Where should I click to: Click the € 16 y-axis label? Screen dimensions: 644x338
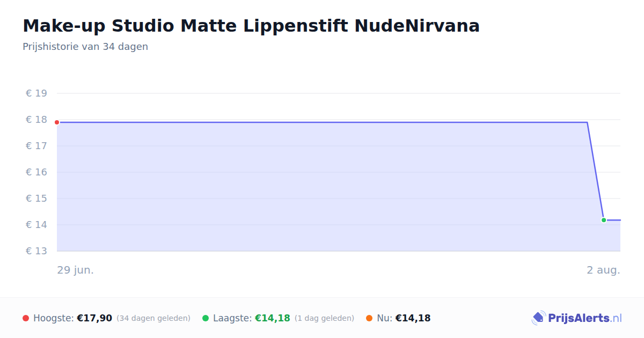coord(36,172)
